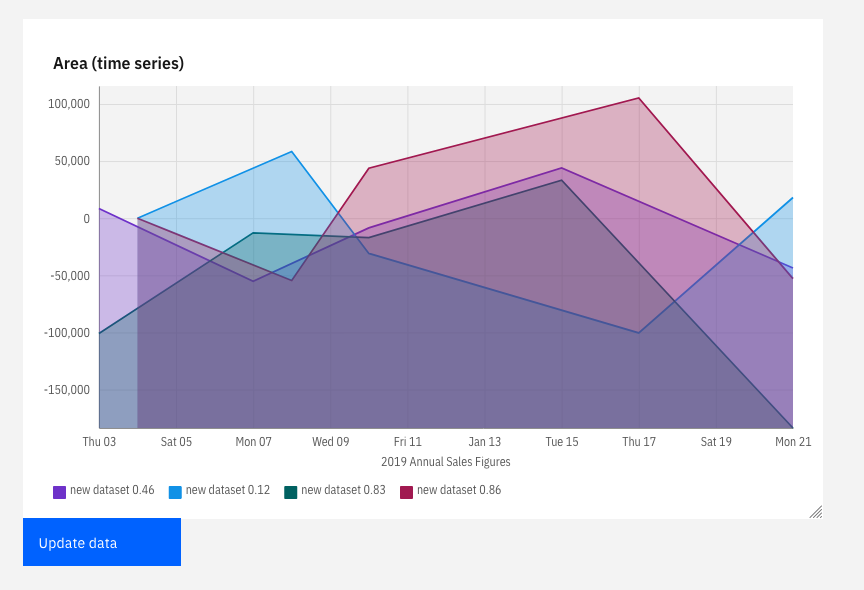The image size is (864, 590).
Task: Click the Thu 03 x-axis label
Action: click(99, 442)
